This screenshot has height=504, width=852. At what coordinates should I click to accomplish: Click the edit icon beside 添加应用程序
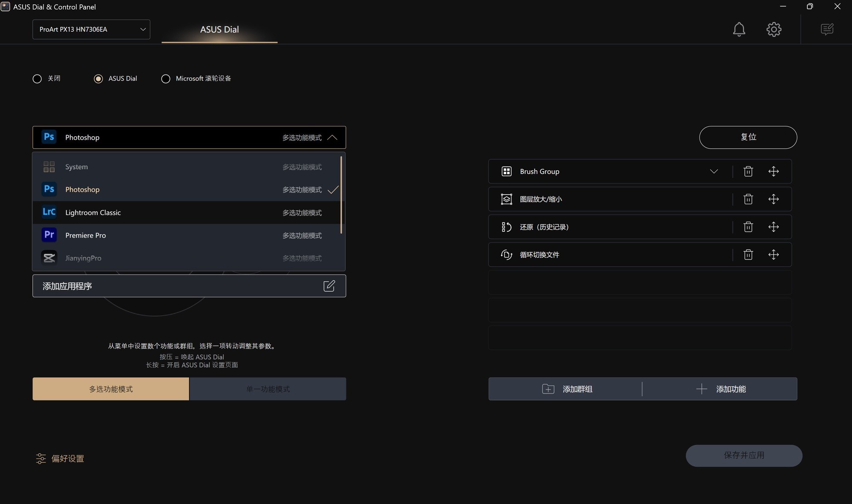[x=329, y=286]
